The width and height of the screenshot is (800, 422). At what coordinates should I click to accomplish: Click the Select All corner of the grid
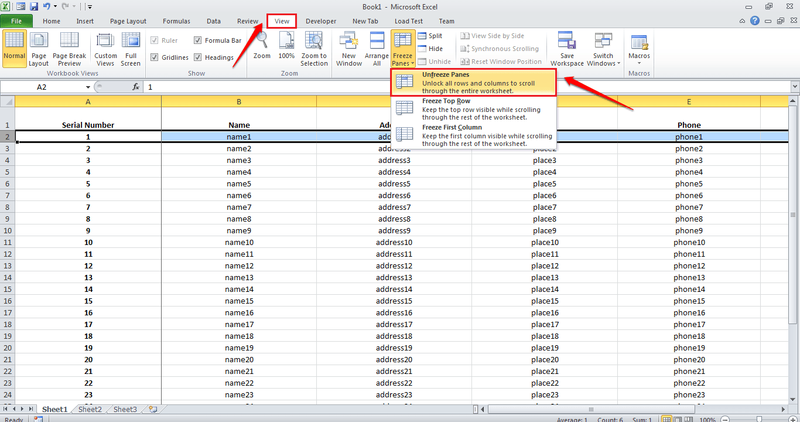click(x=7, y=102)
